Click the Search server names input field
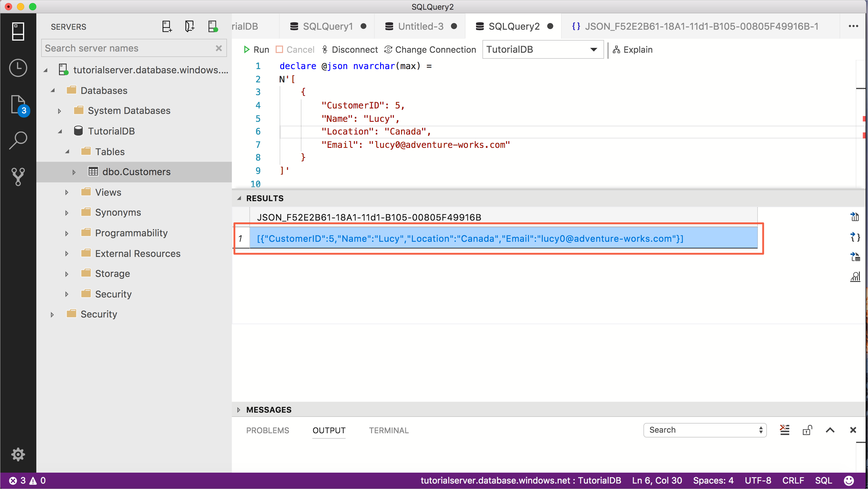The height and width of the screenshot is (489, 868). pyautogui.click(x=134, y=48)
